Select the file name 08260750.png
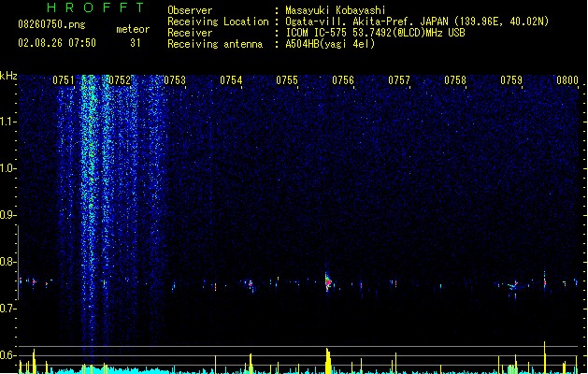 pyautogui.click(x=51, y=24)
